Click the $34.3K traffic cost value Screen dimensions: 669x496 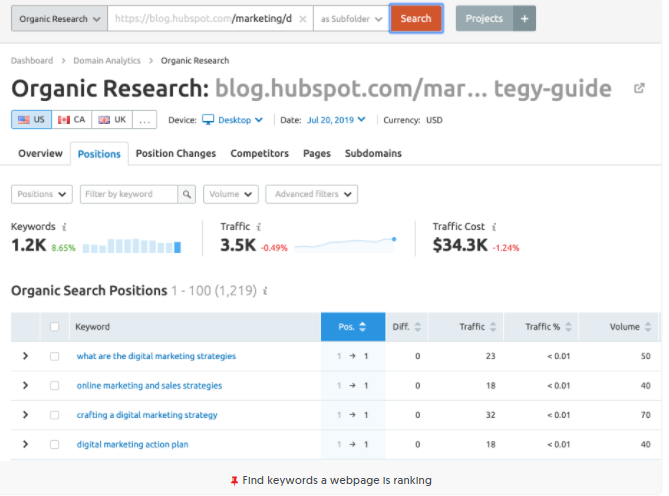click(x=460, y=245)
